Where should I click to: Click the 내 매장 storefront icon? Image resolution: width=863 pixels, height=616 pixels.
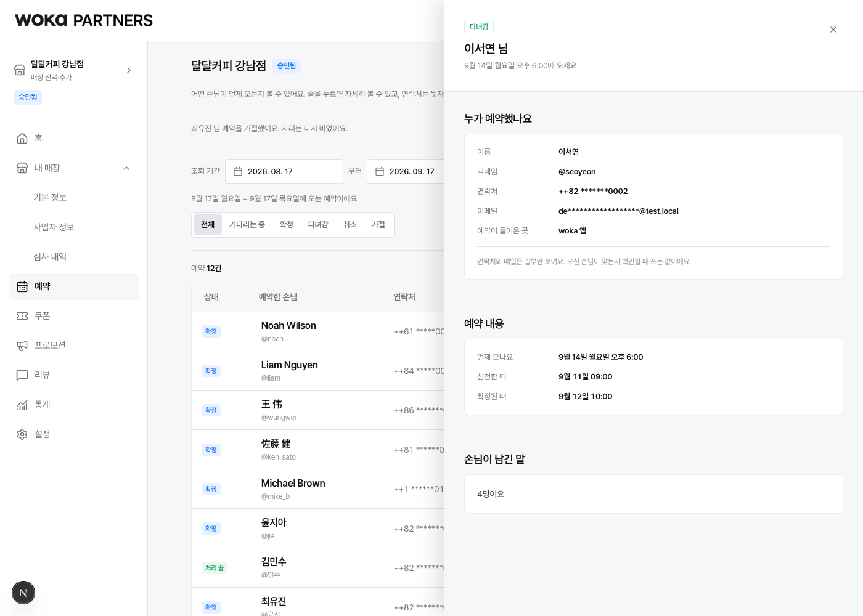[x=22, y=168]
